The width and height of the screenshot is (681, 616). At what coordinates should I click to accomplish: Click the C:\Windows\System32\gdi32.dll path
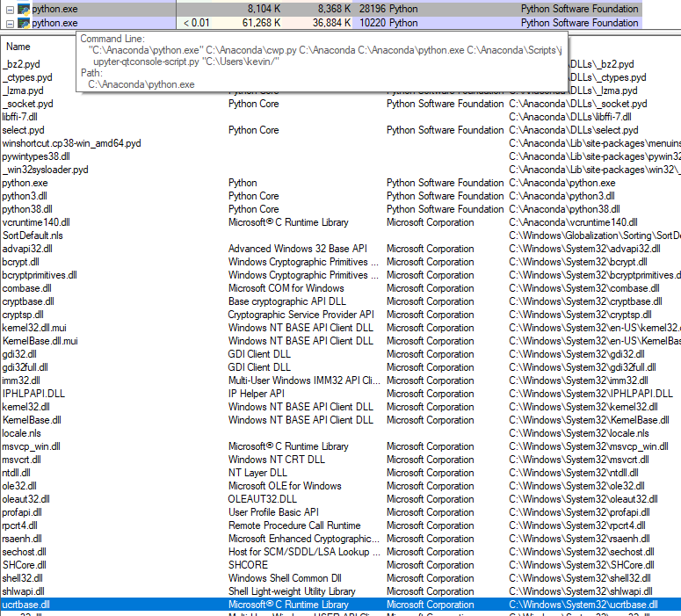[576, 354]
